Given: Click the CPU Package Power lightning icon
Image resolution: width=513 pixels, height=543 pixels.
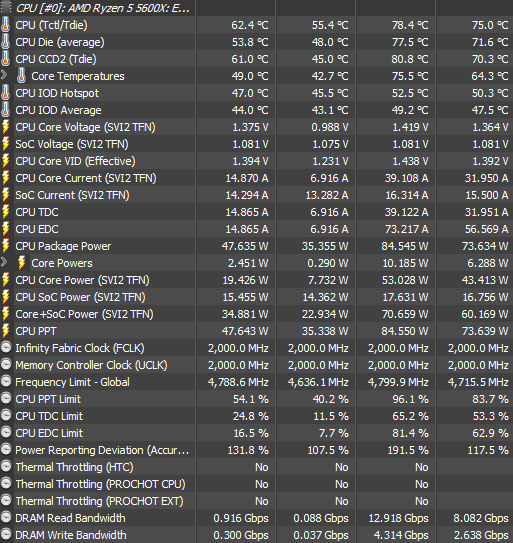Looking at the screenshot, I should point(5,246).
